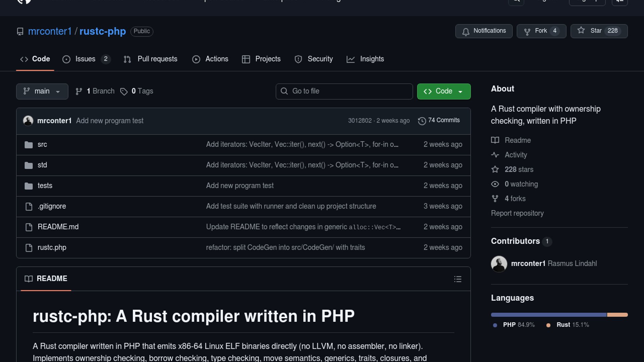Image resolution: width=644 pixels, height=362 pixels.
Task: Click the PHP segment of the language bar
Action: click(548, 315)
